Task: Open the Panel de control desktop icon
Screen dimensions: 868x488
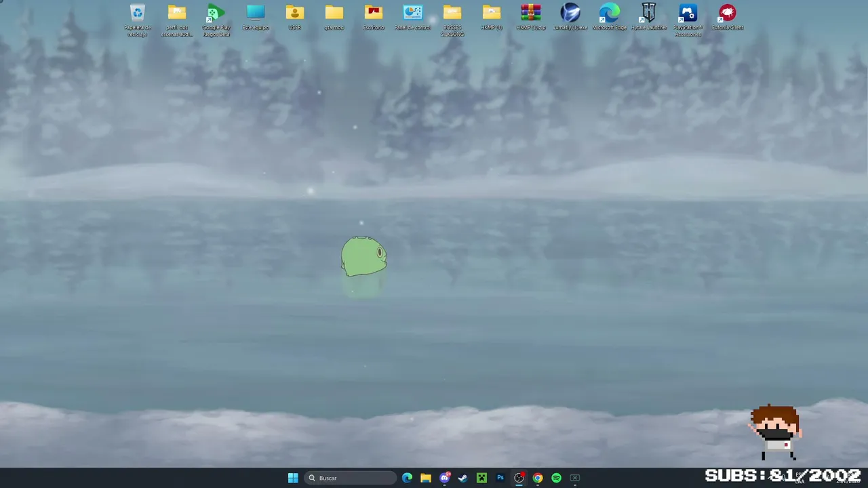Action: 413,17
